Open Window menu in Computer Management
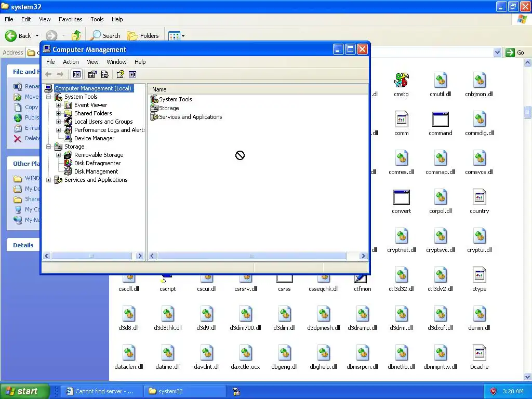 point(116,62)
